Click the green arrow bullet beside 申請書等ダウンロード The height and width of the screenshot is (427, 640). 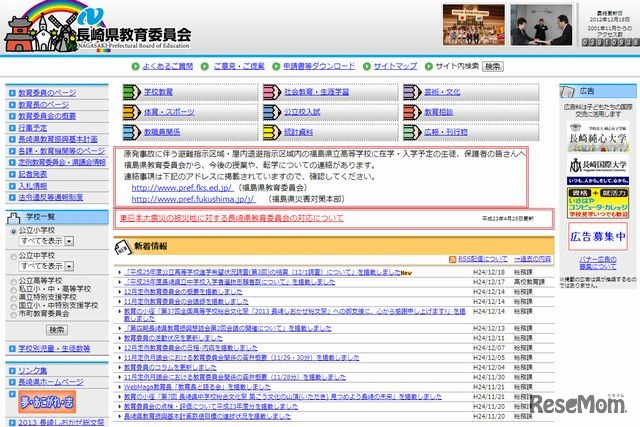pyautogui.click(x=276, y=66)
